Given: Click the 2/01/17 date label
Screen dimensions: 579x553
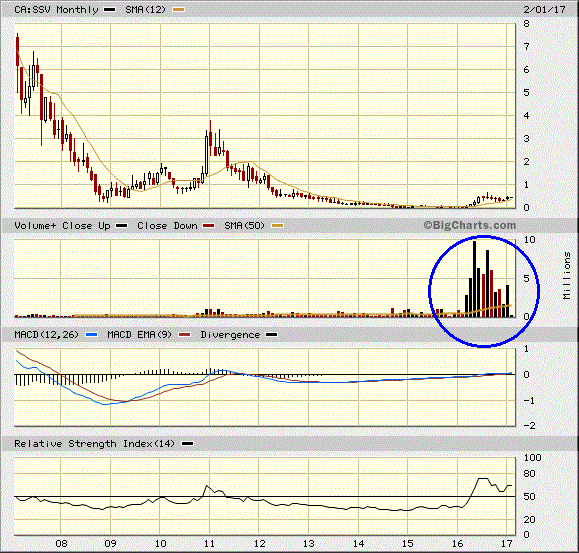Looking at the screenshot, I should pyautogui.click(x=544, y=10).
